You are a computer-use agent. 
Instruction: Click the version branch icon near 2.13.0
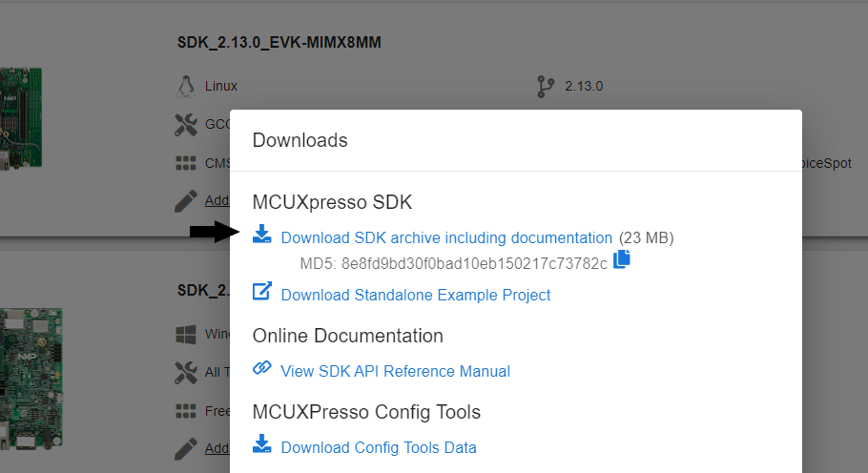[546, 87]
